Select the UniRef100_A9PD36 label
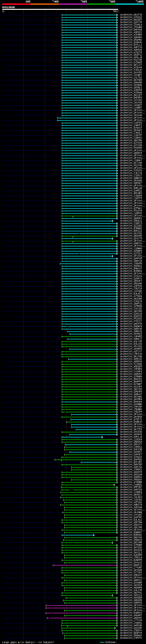Image resolution: width=146 pixels, height=644 pixels. click(x=131, y=50)
